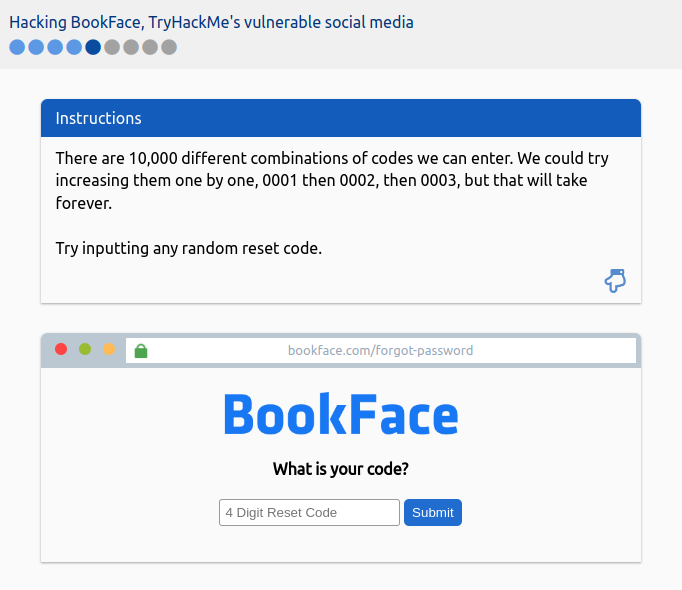The image size is (682, 590).
Task: Click the pointing hand icon in Instructions
Action: click(615, 281)
